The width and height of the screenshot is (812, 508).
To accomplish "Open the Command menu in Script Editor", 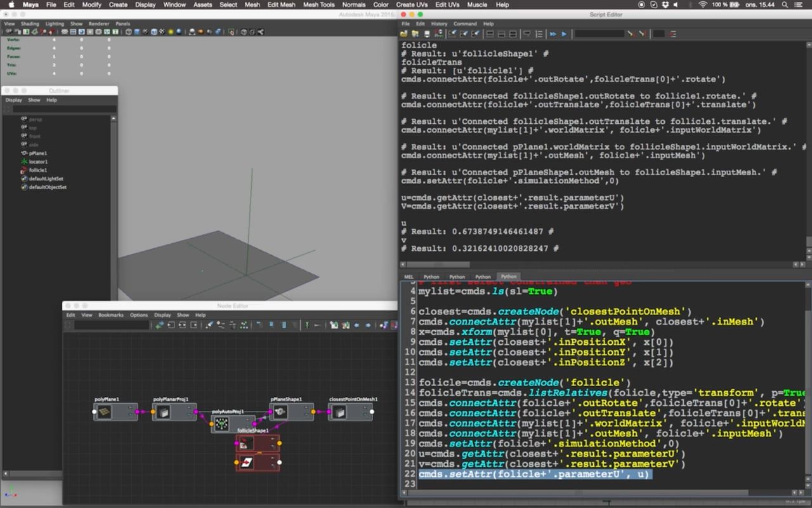I will pos(464,23).
